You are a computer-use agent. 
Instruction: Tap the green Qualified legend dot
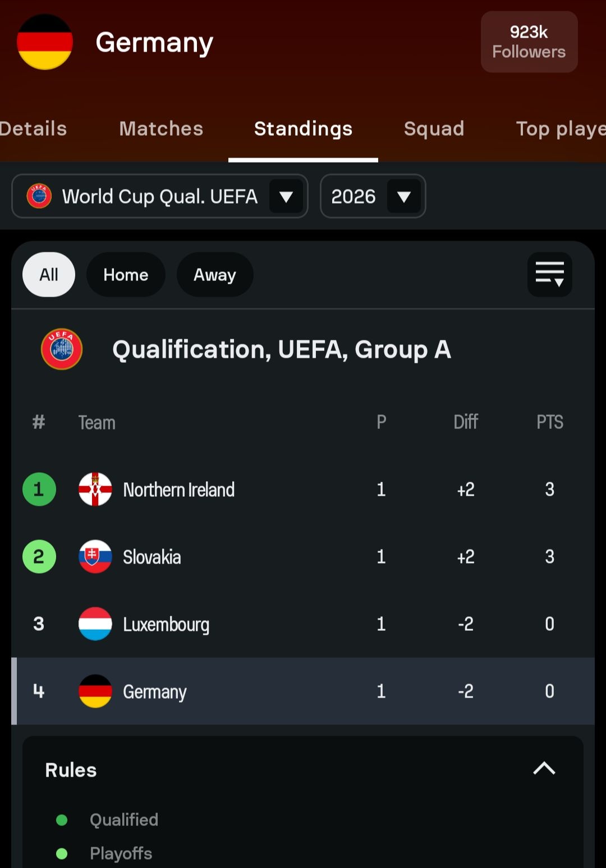point(62,820)
